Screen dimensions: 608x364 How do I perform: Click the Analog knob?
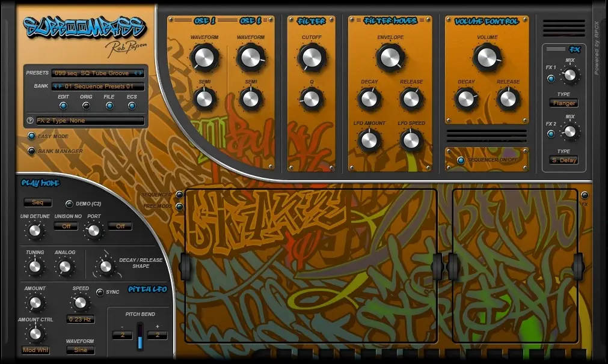pyautogui.click(x=65, y=267)
